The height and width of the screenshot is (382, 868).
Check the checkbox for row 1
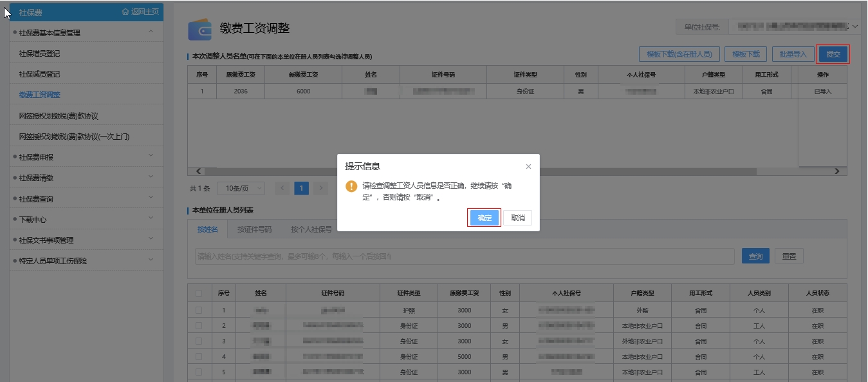tap(199, 310)
